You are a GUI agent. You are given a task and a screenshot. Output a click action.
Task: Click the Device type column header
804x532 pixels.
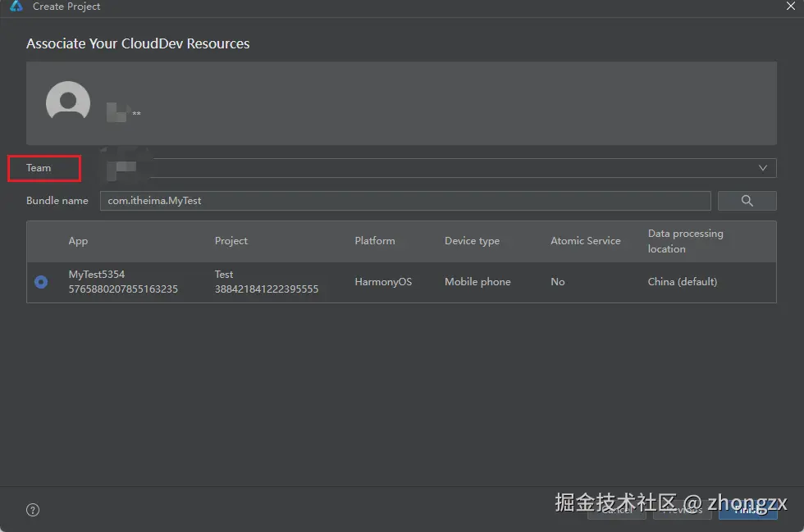click(472, 241)
